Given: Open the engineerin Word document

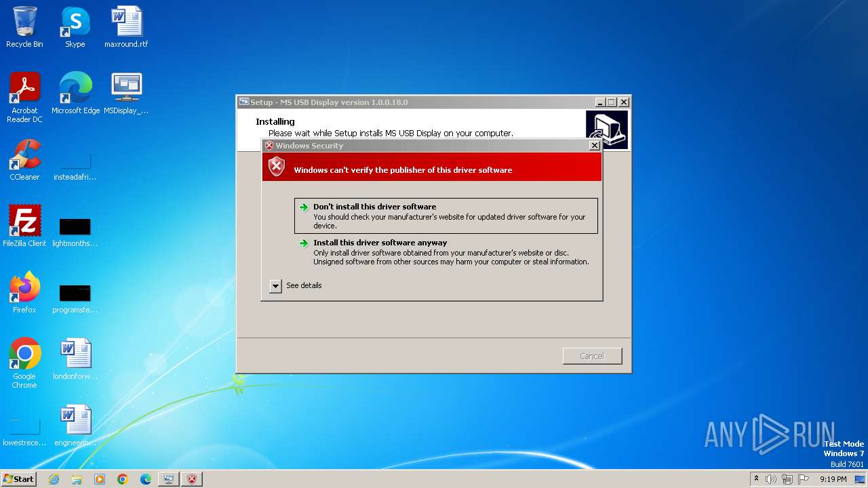Looking at the screenshot, I should pyautogui.click(x=75, y=426).
